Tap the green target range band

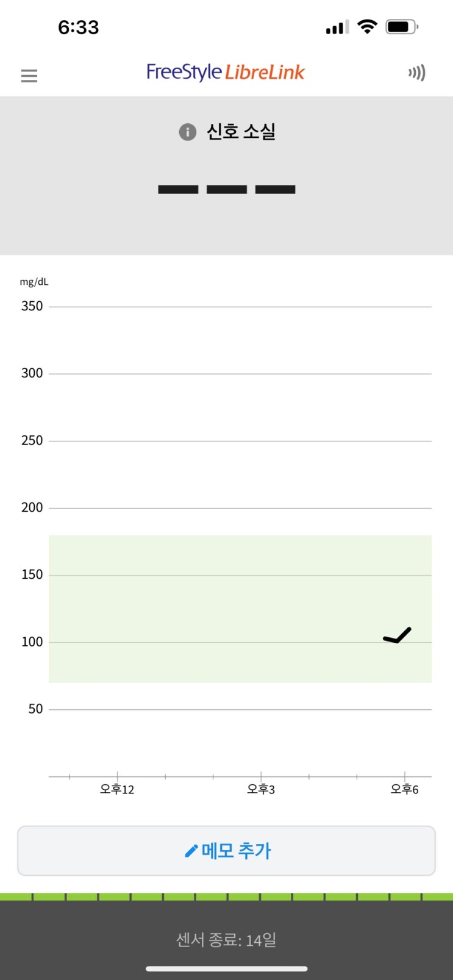click(213, 610)
